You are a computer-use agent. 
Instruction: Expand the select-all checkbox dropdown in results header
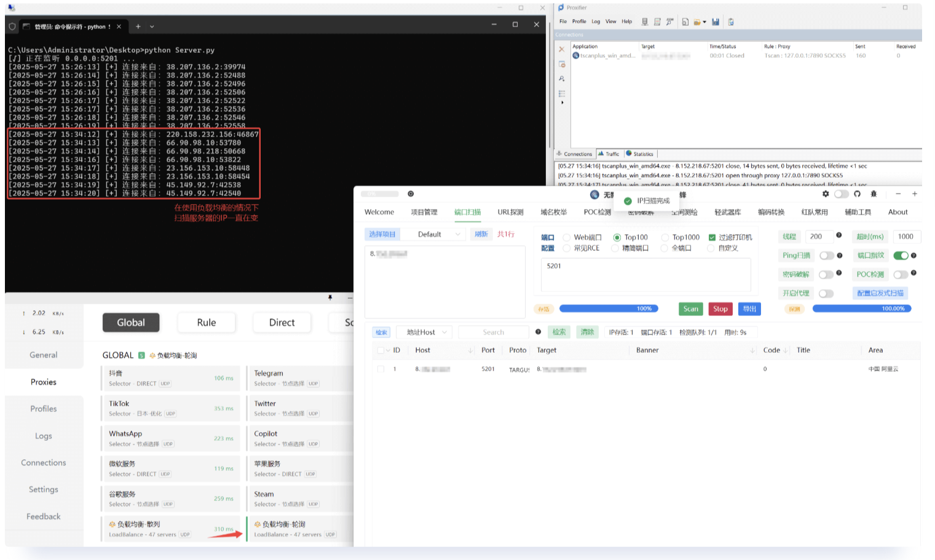[x=388, y=350]
